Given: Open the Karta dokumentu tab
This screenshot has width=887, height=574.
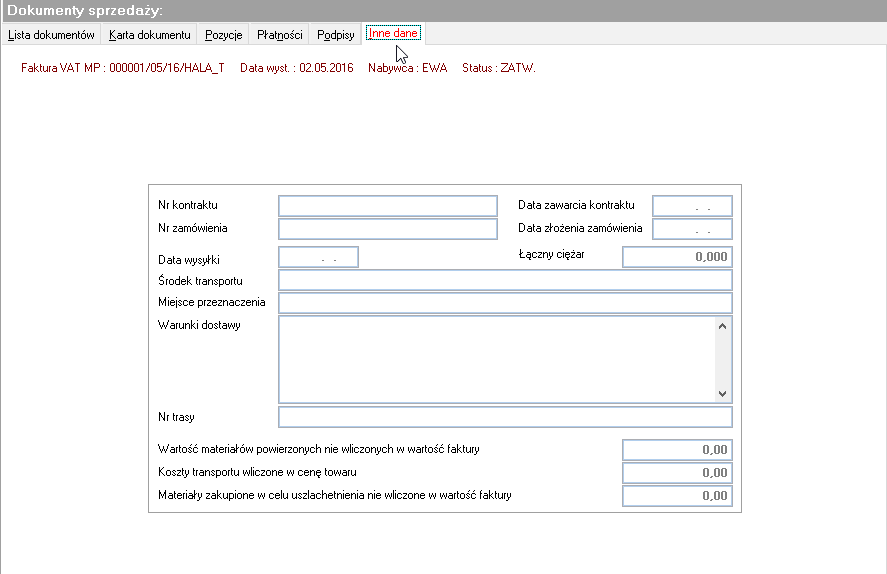Looking at the screenshot, I should point(149,34).
